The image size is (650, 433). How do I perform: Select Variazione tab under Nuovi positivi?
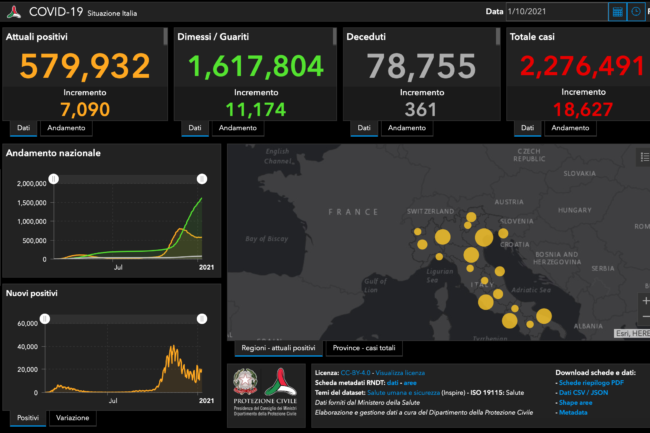click(x=73, y=418)
